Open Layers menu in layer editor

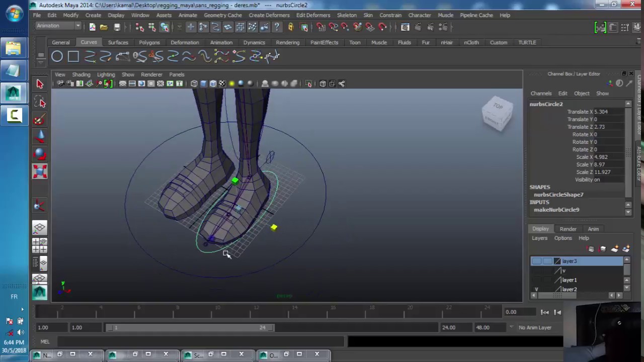539,238
